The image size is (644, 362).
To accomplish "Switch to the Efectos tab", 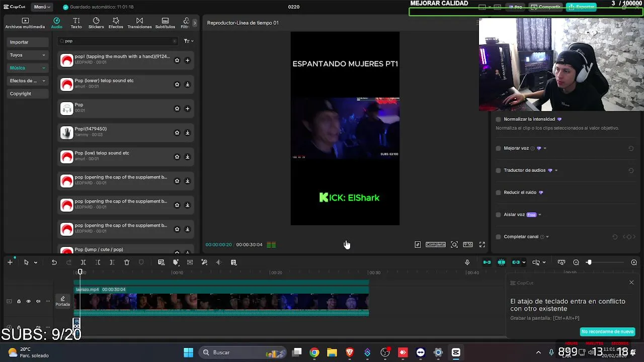I will click(x=116, y=23).
